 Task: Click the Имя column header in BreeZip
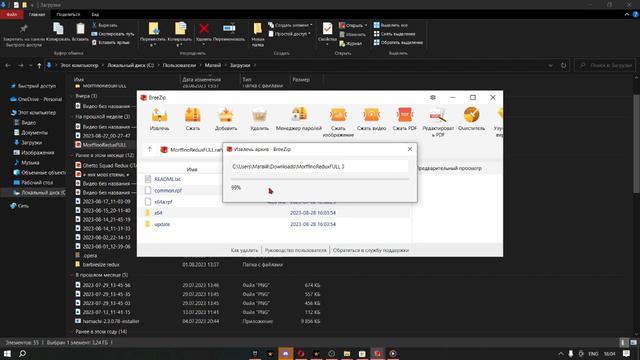click(x=192, y=169)
